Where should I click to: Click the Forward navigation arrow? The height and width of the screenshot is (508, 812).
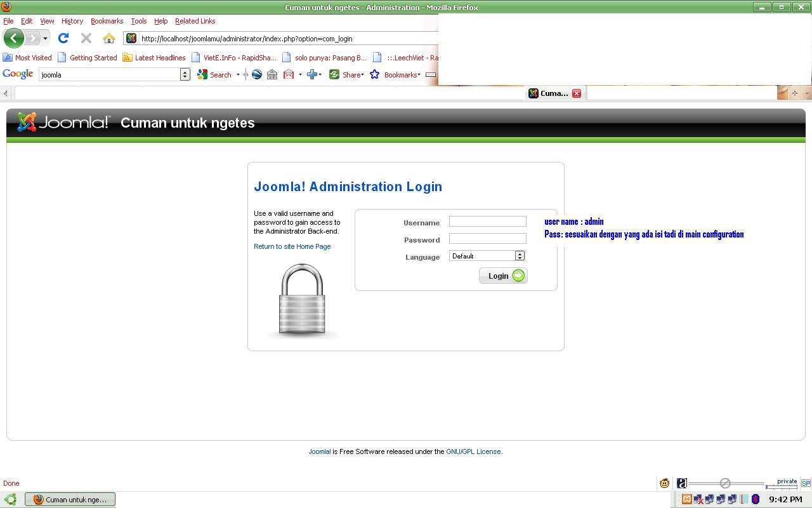click(32, 38)
